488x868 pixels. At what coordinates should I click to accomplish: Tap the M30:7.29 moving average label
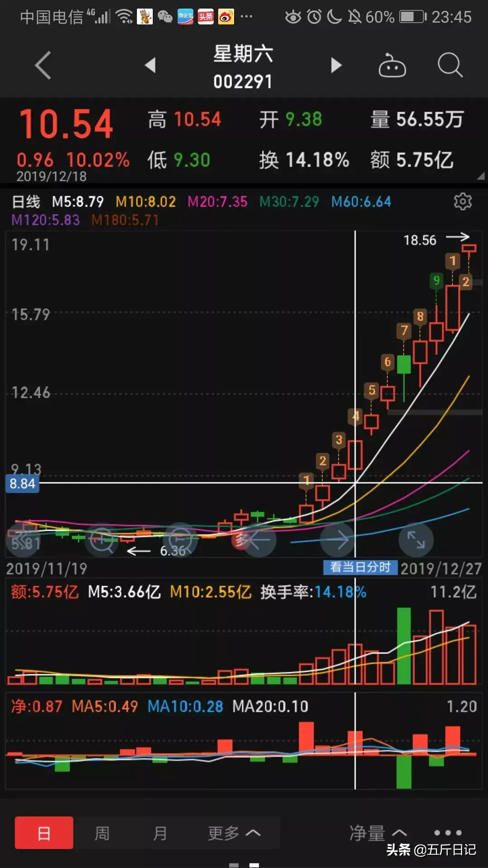click(x=289, y=201)
